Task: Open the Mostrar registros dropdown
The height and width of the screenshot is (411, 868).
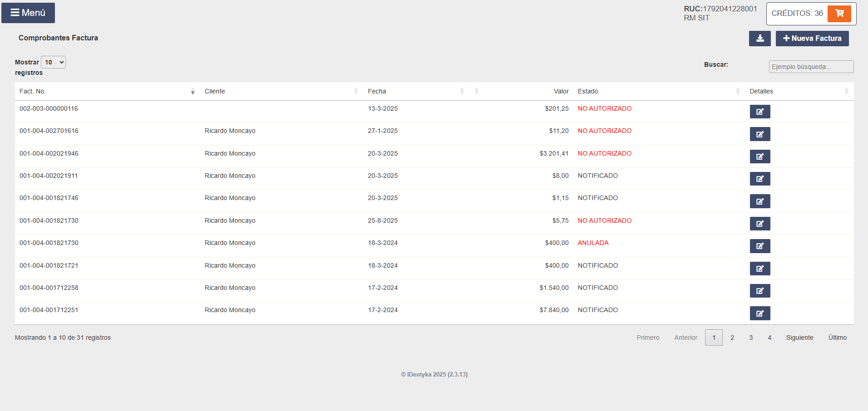Action: [53, 62]
